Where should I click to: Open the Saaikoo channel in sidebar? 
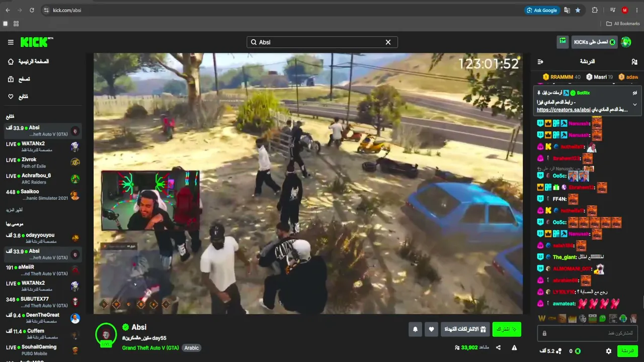(43, 195)
